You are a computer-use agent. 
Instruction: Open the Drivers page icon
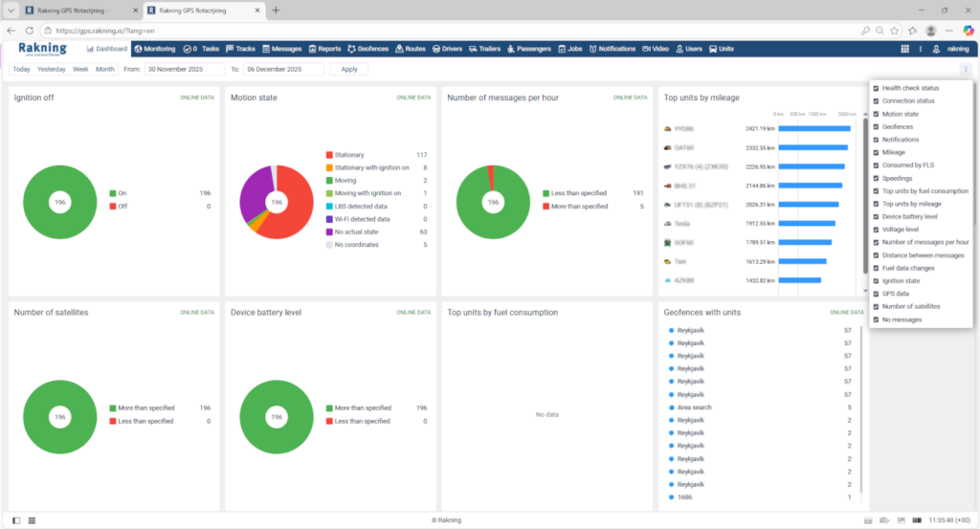pos(436,49)
